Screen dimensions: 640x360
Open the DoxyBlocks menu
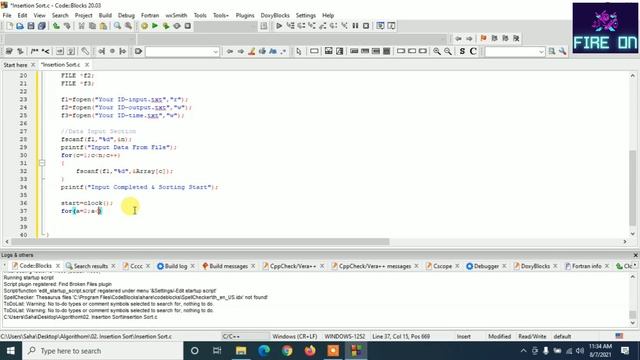tap(275, 16)
